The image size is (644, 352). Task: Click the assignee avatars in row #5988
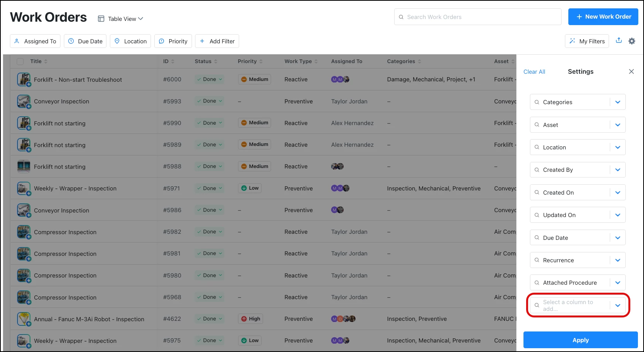[337, 166]
